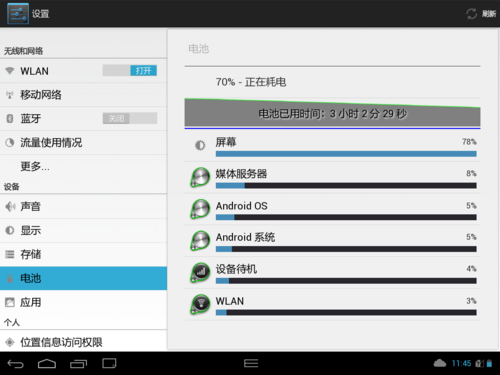This screenshot has height=375, width=500.
Task: Tap the screenshot capture button in the navigation bar
Action: tap(109, 363)
